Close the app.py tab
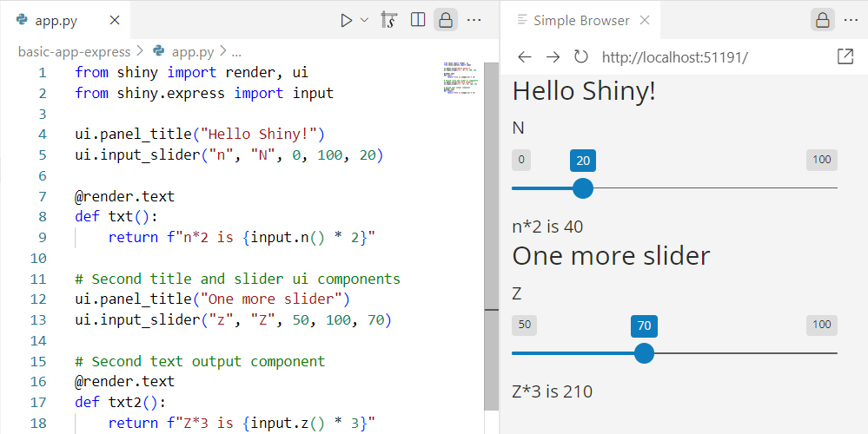868x434 pixels. click(x=115, y=20)
